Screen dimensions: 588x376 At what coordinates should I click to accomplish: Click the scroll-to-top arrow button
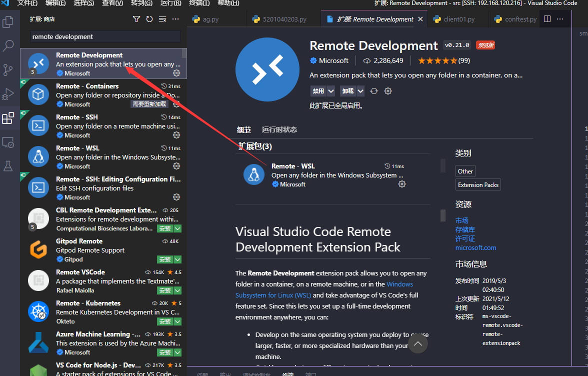(x=418, y=344)
